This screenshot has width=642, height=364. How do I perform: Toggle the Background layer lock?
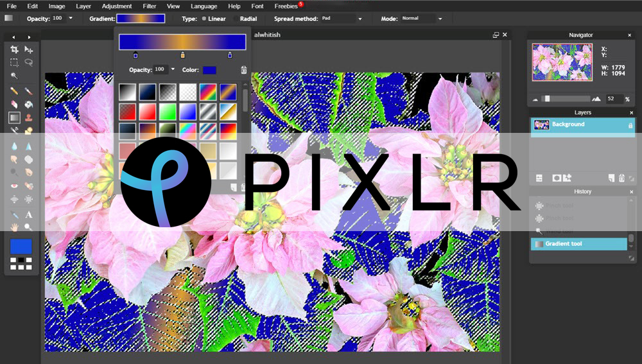(630, 126)
